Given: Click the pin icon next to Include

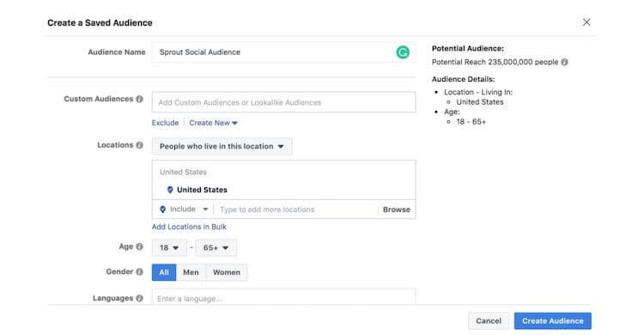Looking at the screenshot, I should tap(162, 210).
